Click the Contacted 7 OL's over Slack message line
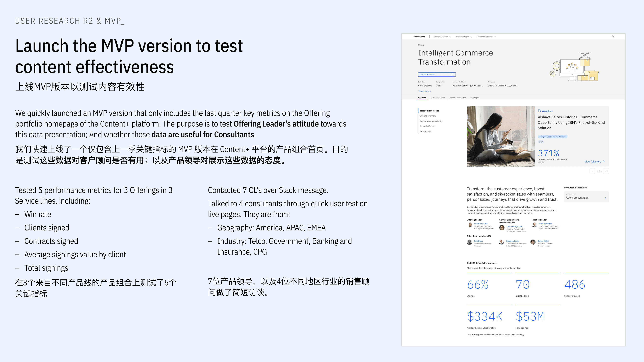The width and height of the screenshot is (644, 362). coord(268,190)
